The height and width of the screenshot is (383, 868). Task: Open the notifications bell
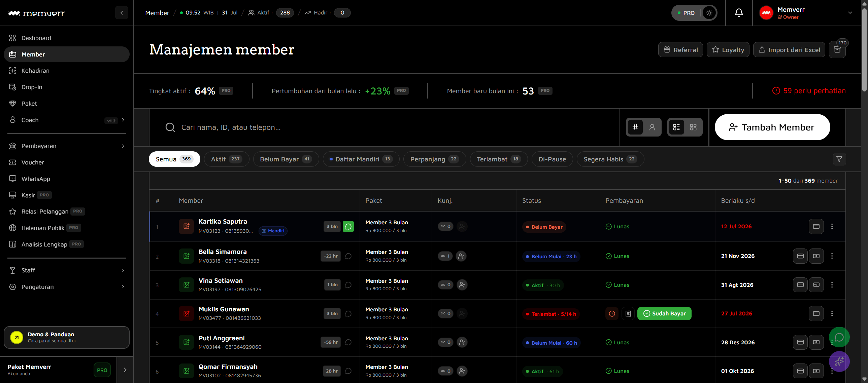pos(739,13)
